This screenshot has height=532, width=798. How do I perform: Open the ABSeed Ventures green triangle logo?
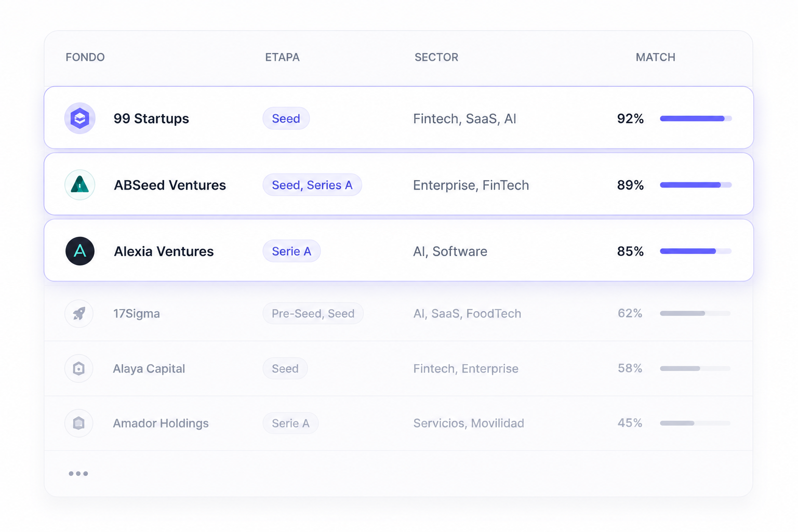[x=79, y=185]
